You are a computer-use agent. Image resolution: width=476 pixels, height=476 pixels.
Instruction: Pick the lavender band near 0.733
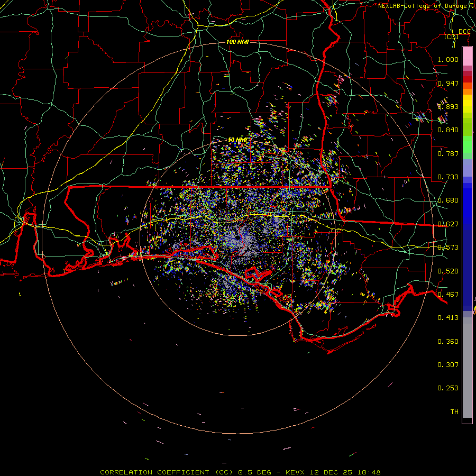(x=467, y=168)
